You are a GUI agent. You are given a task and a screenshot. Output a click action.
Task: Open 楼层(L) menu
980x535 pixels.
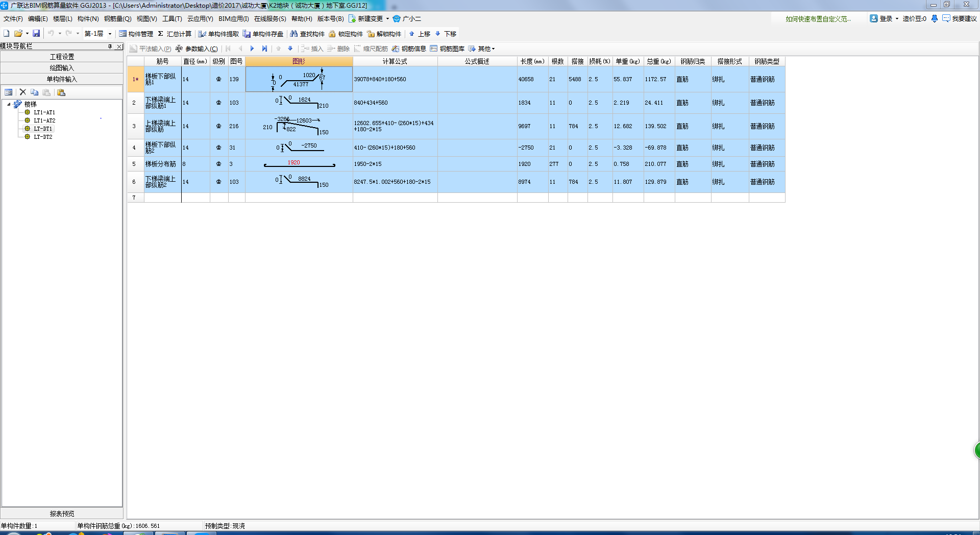coord(63,19)
